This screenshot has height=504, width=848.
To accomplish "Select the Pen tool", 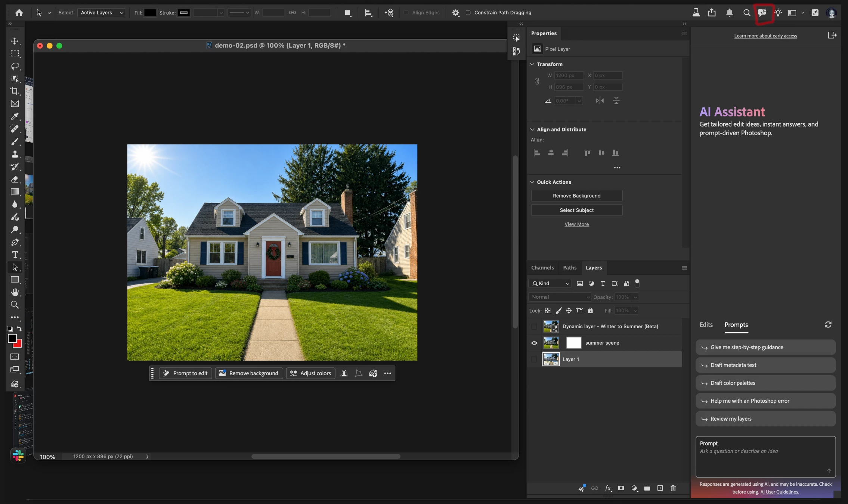I will (x=15, y=242).
